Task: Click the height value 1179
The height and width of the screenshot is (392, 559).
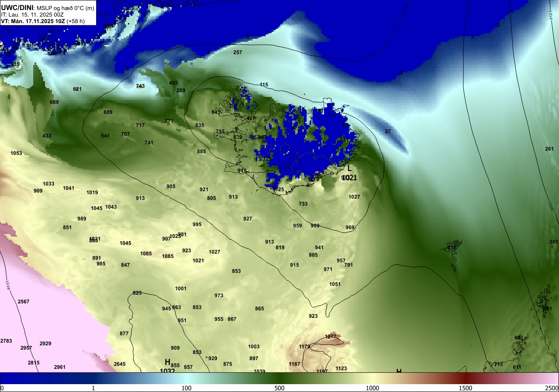Action: pos(304,347)
